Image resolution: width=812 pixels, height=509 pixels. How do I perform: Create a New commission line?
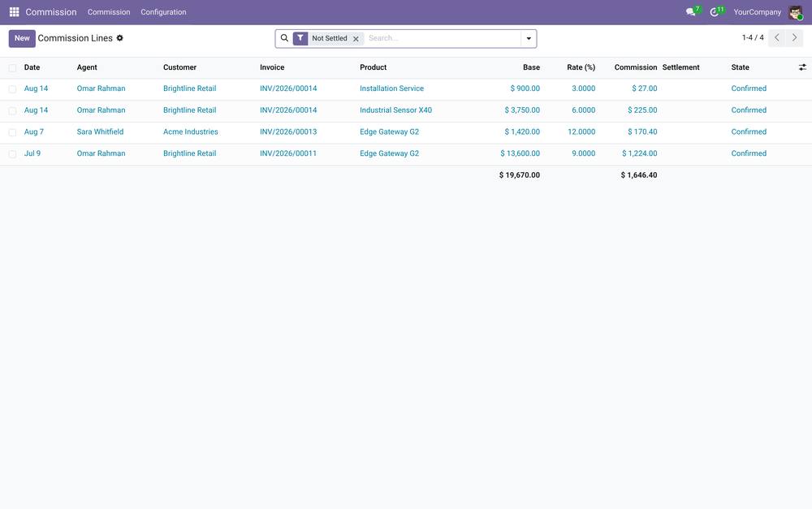[22, 38]
